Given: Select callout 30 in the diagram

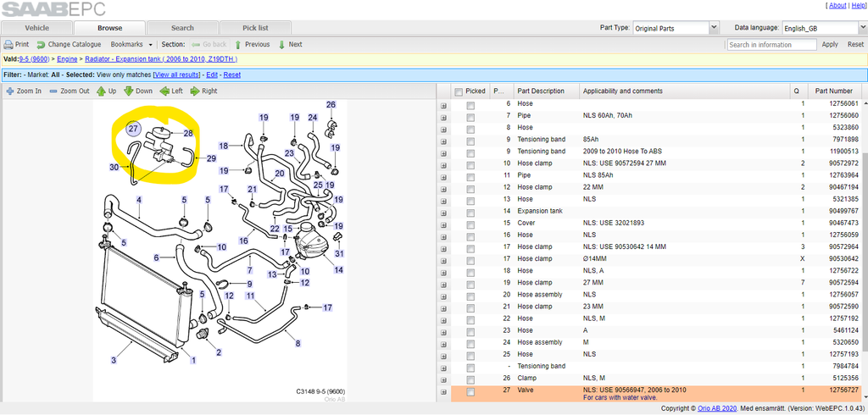Looking at the screenshot, I should point(114,167).
